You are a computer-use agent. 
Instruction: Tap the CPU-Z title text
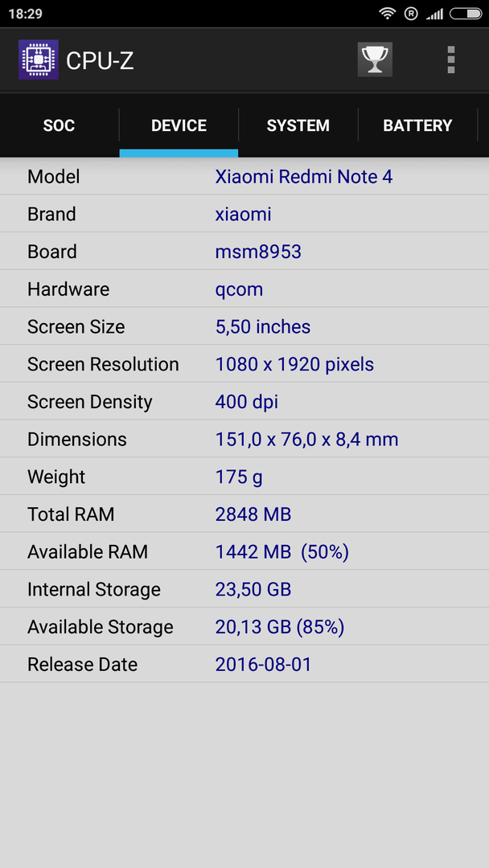[100, 61]
